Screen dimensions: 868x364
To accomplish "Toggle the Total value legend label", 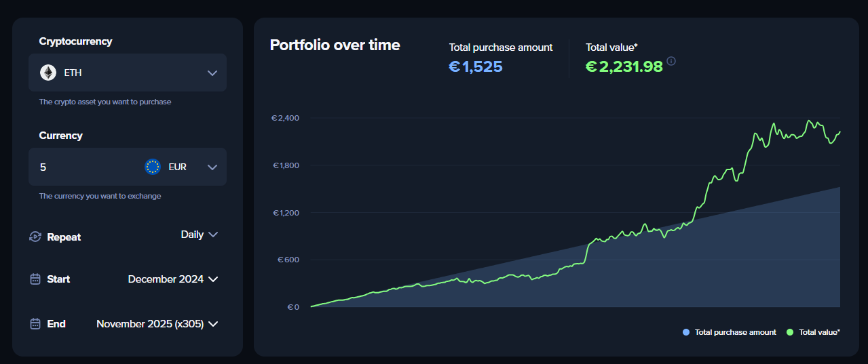I will click(819, 332).
